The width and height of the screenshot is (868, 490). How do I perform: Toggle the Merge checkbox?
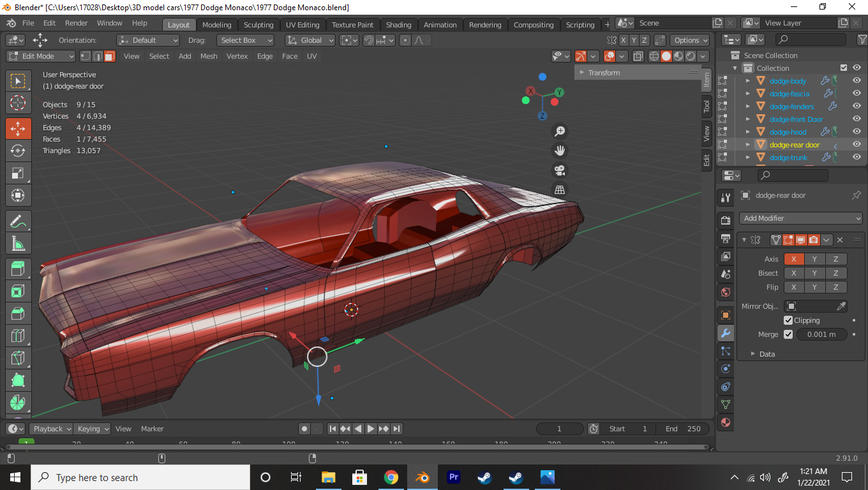[x=788, y=334]
